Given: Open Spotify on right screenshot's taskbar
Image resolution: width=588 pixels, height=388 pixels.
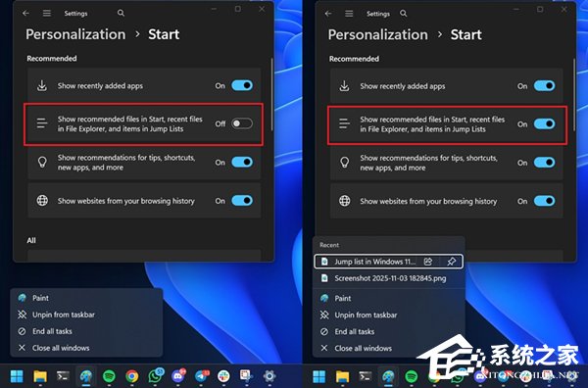Looking at the screenshot, I should [x=412, y=376].
